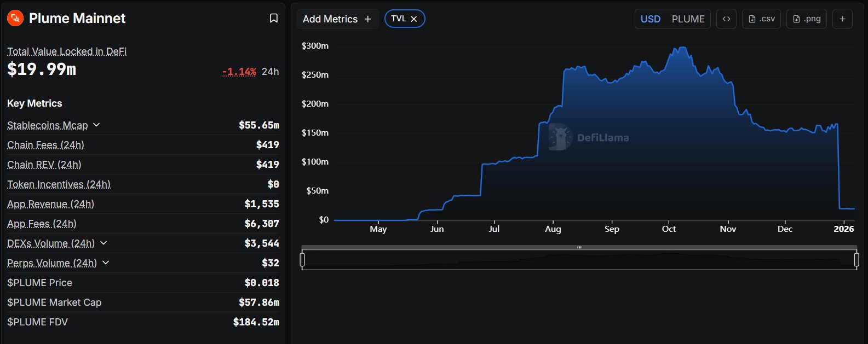This screenshot has height=344, width=868.
Task: Remove the TVL metric chip
Action: pos(414,19)
